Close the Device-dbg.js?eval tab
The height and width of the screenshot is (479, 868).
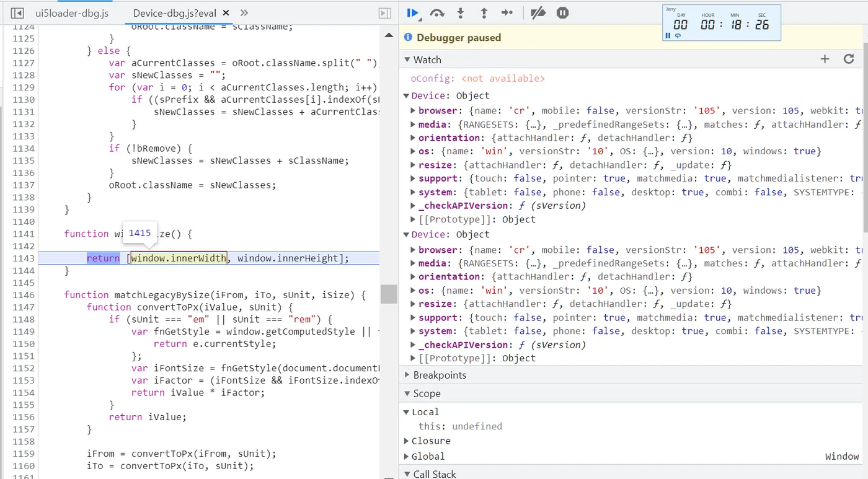226,13
